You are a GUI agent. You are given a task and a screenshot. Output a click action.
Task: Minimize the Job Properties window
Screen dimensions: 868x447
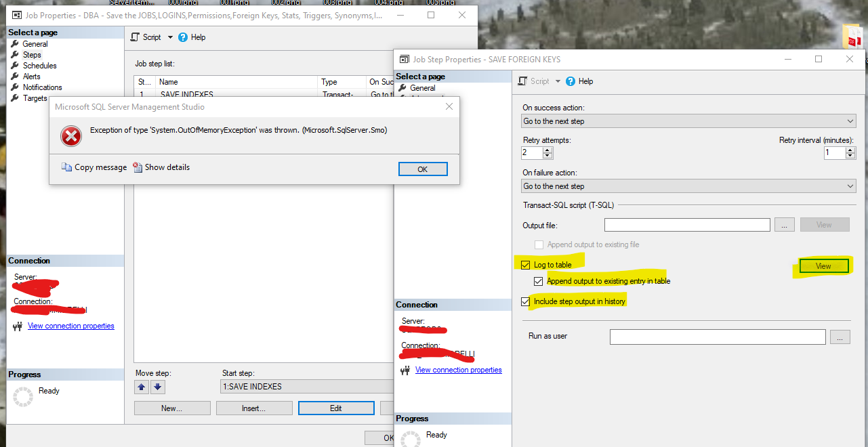[400, 15]
